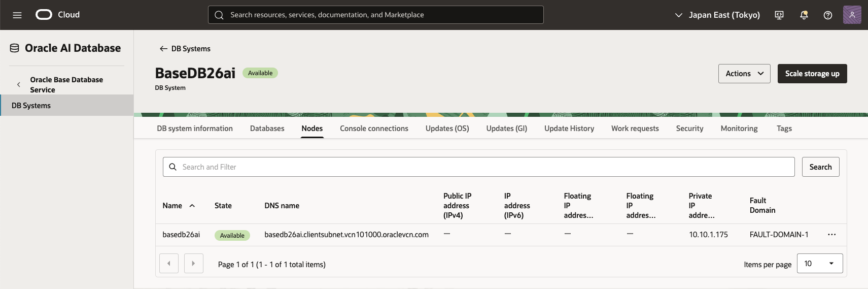Screen dimensions: 868x289
Task: Open the help question mark icon
Action: coord(828,15)
